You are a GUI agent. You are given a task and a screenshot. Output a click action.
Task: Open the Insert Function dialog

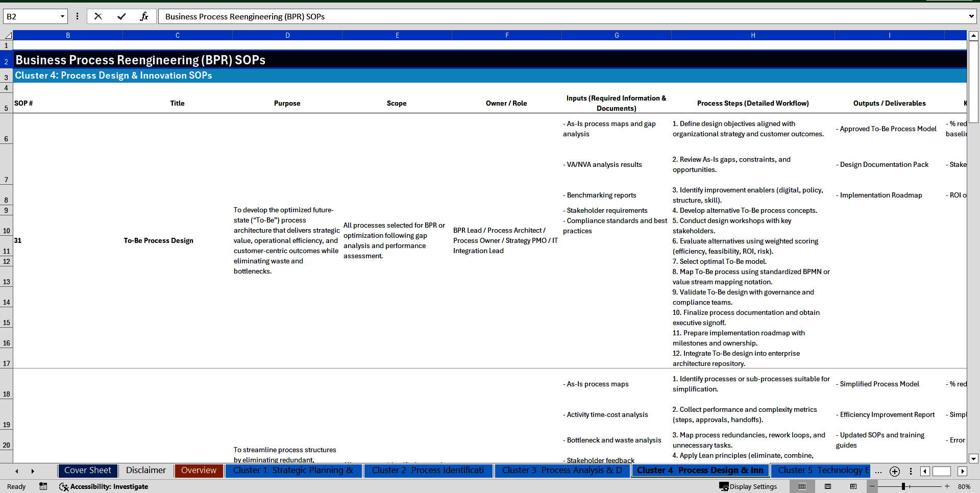(x=144, y=16)
